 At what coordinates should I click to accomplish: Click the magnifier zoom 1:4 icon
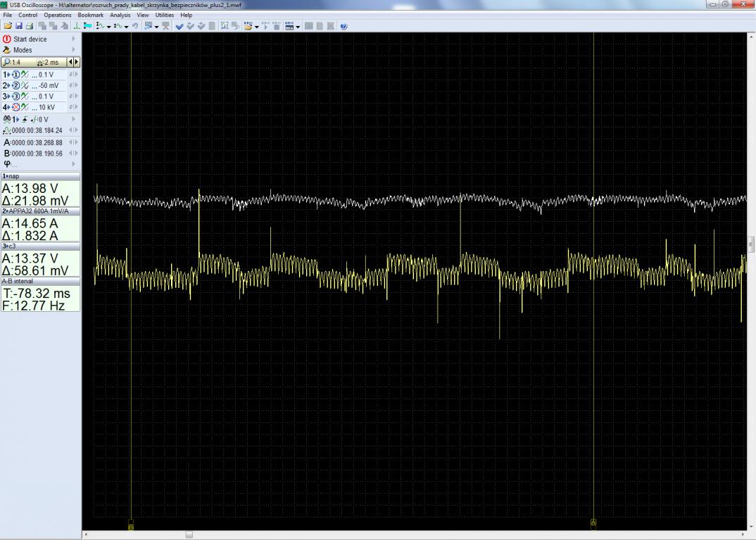(7, 62)
